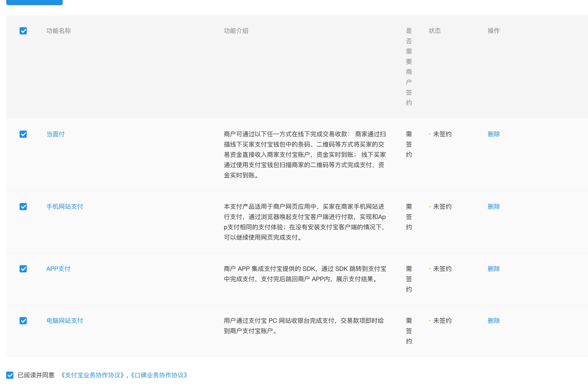Click 删除 on the 电脑网站支付 row
This screenshot has width=588, height=387.
pyautogui.click(x=493, y=320)
